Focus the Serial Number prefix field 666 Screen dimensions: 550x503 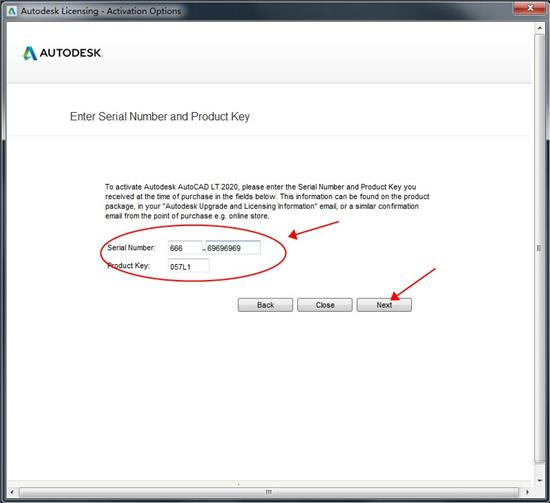tap(185, 248)
